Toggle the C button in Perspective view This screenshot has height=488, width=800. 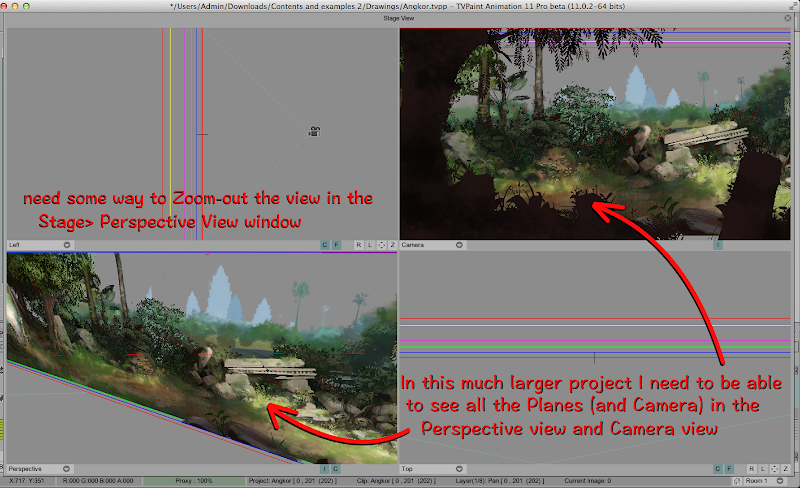pos(336,469)
